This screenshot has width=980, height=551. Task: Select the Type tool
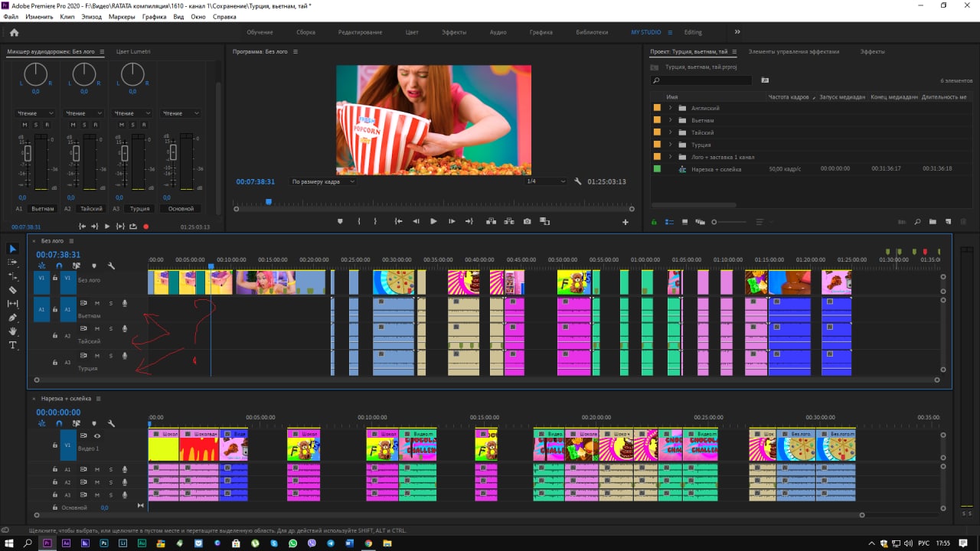[12, 345]
